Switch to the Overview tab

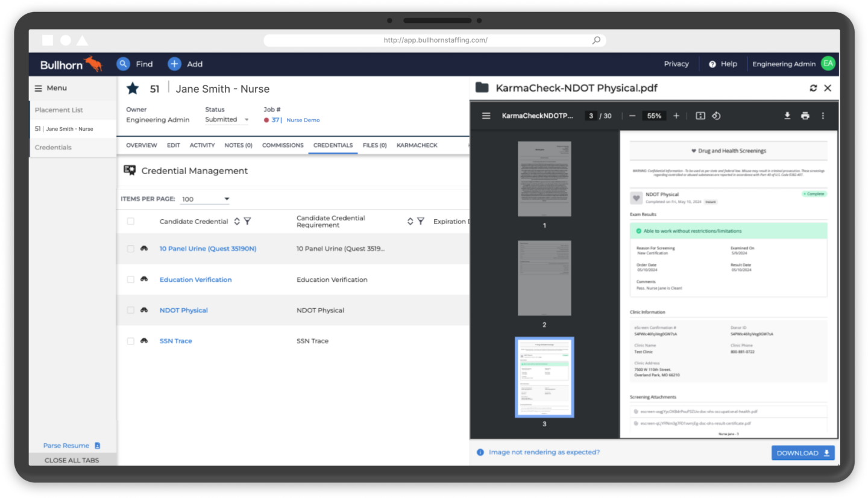142,145
